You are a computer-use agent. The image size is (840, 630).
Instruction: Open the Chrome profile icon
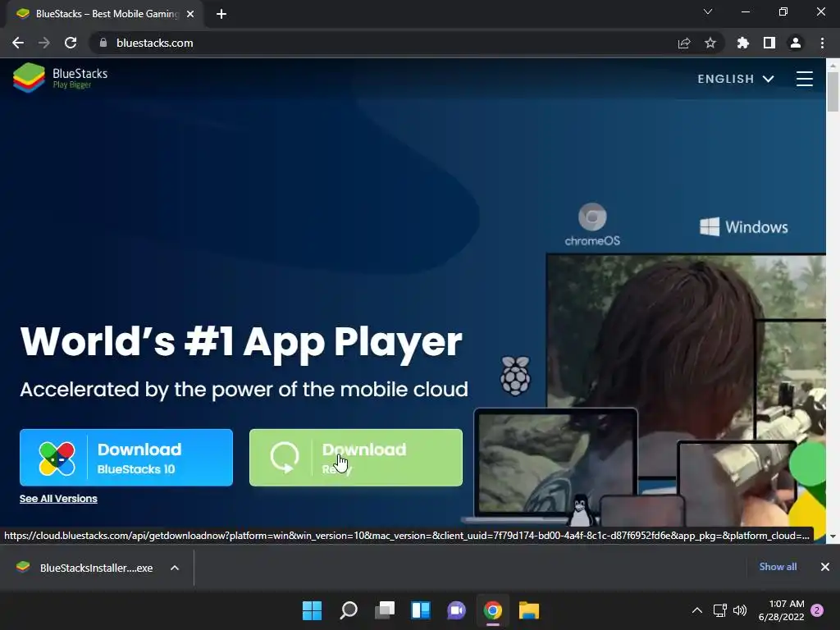point(796,43)
